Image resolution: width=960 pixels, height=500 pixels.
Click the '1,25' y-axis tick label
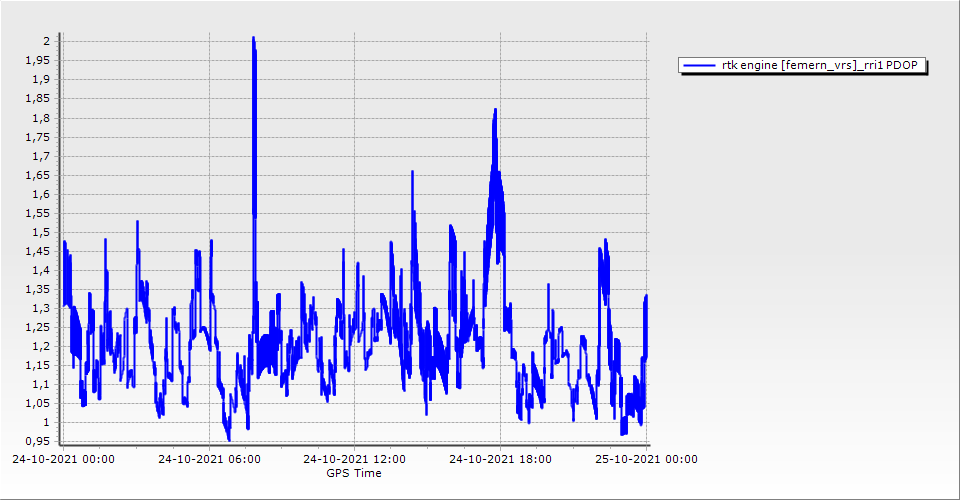pos(37,327)
